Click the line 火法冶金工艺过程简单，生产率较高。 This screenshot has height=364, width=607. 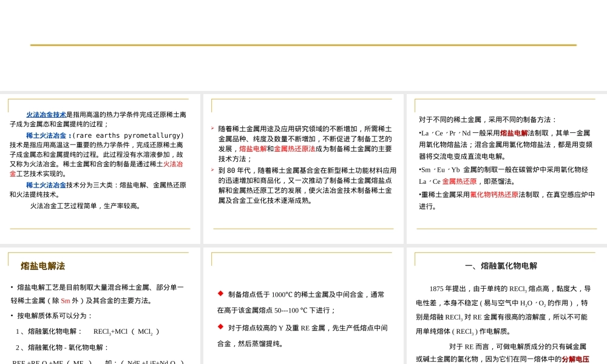coord(85,206)
